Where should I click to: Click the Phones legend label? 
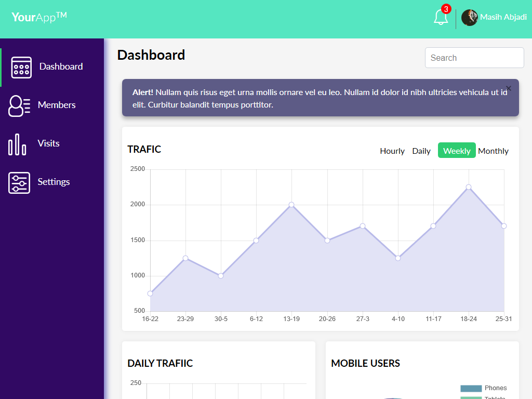pos(495,388)
